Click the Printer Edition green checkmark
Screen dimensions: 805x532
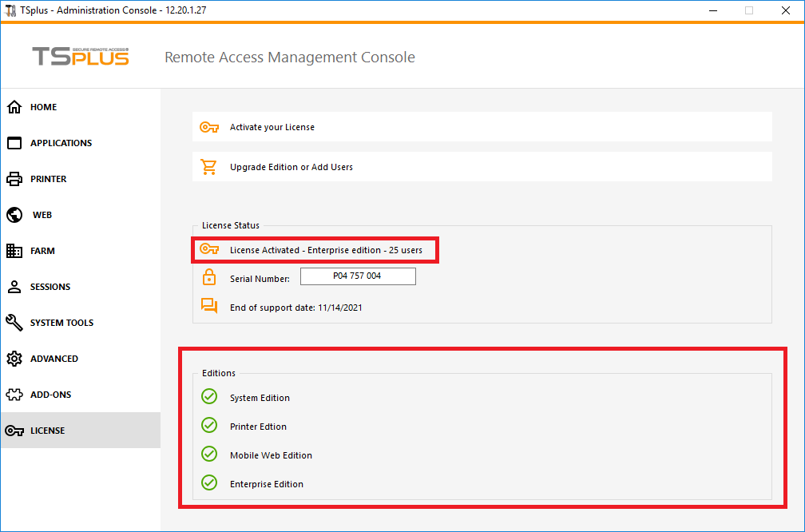tap(209, 426)
